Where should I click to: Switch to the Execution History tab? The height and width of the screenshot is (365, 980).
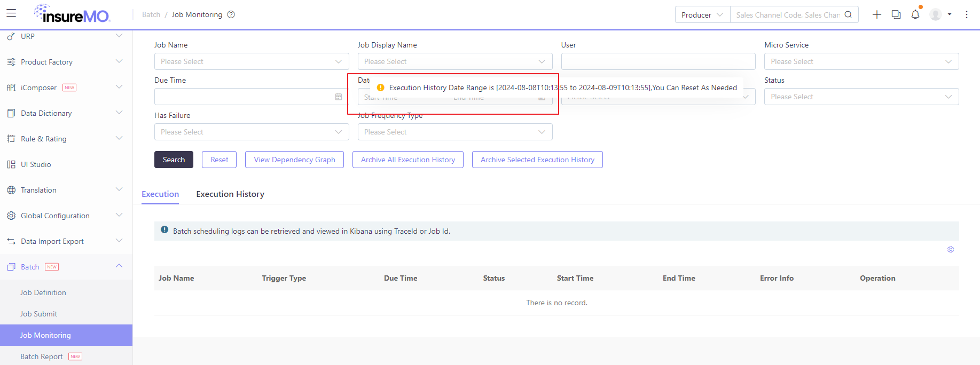(230, 194)
